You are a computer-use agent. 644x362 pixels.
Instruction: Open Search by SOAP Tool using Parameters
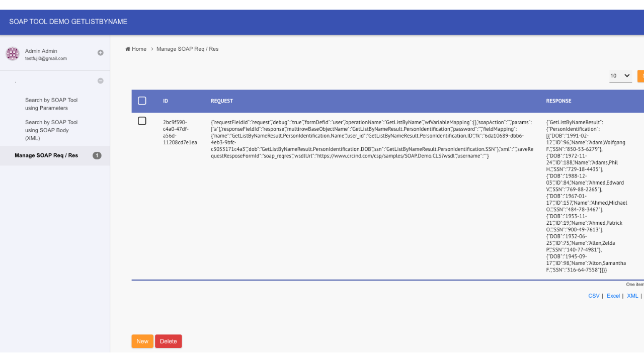(51, 104)
